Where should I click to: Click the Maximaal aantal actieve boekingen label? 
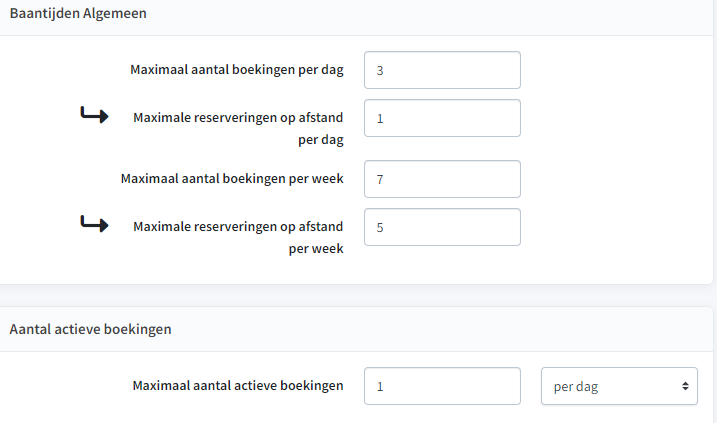tap(238, 386)
